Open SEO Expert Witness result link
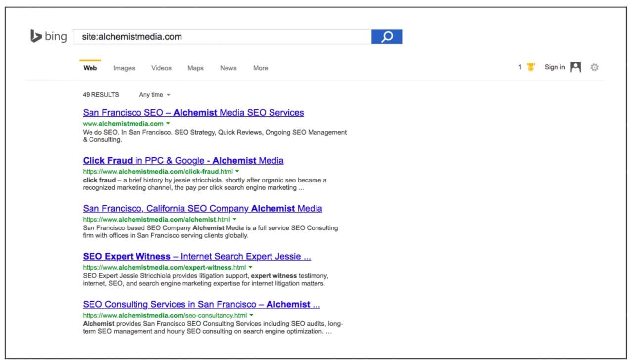 197,257
